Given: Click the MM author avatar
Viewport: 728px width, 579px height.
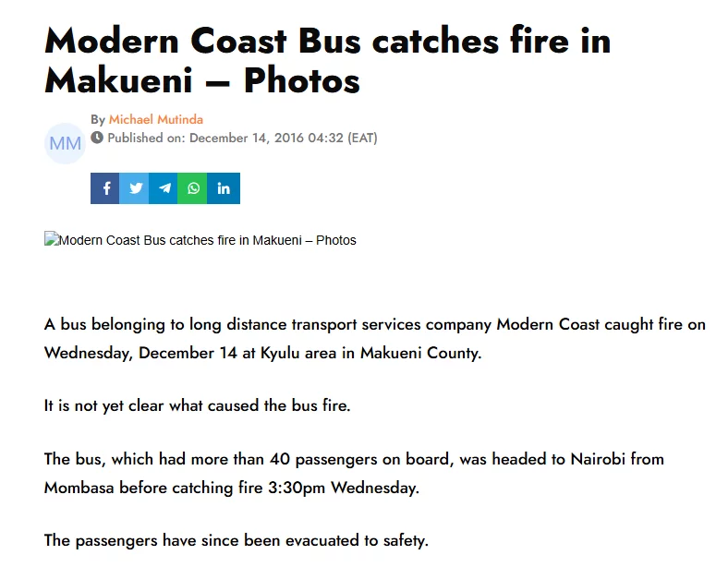Looking at the screenshot, I should point(65,143).
